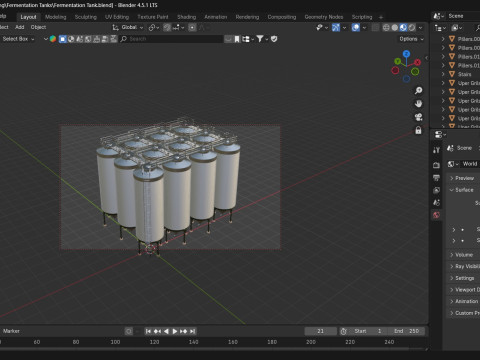This screenshot has height=360, width=480.
Task: Click the jump to last frame button
Action: click(192, 331)
